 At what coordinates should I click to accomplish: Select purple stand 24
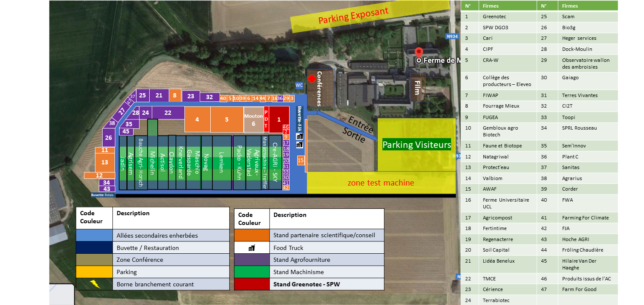(145, 113)
